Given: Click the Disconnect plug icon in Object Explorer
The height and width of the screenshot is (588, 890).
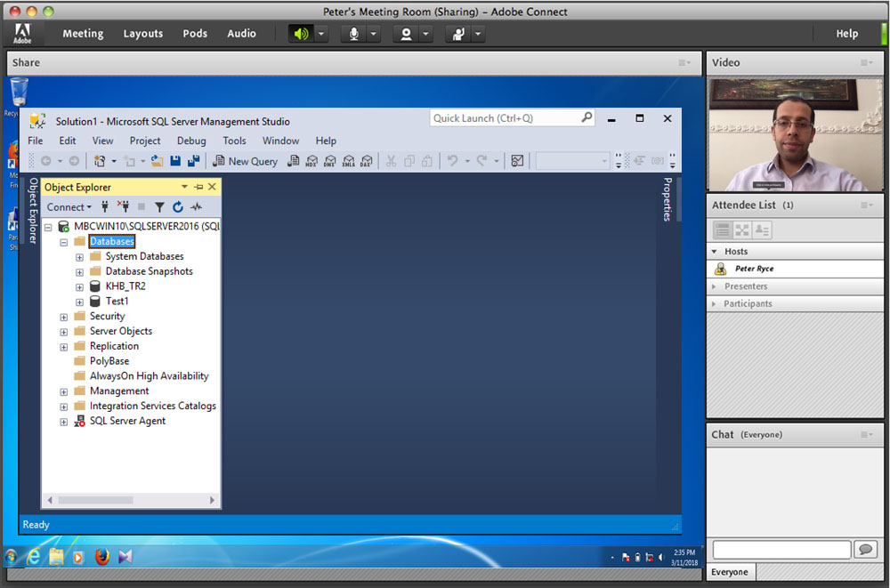Looking at the screenshot, I should 123,207.
